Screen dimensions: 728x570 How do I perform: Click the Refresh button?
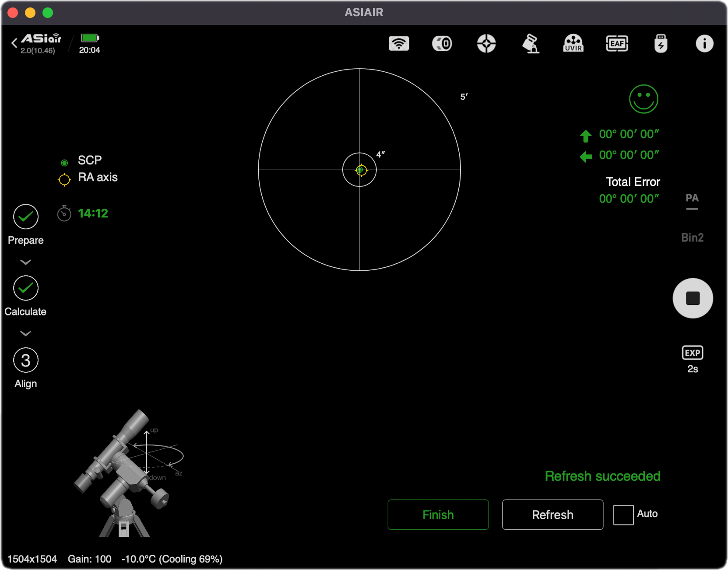pos(552,514)
